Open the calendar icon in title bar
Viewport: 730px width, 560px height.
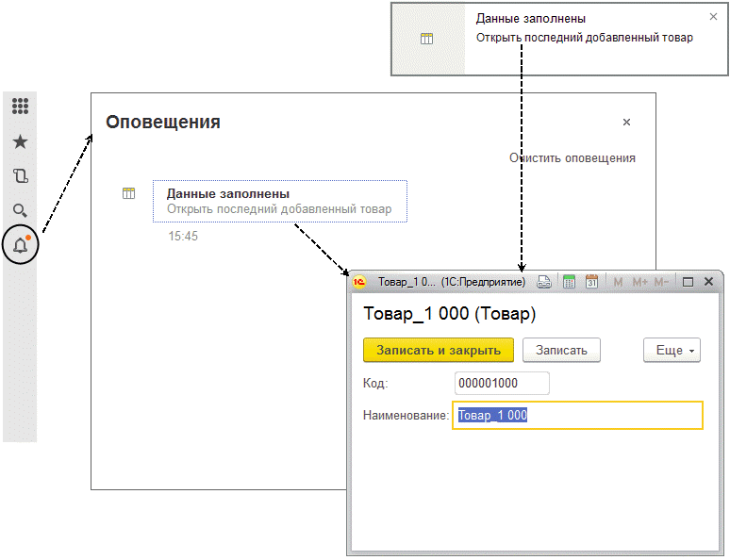click(591, 282)
